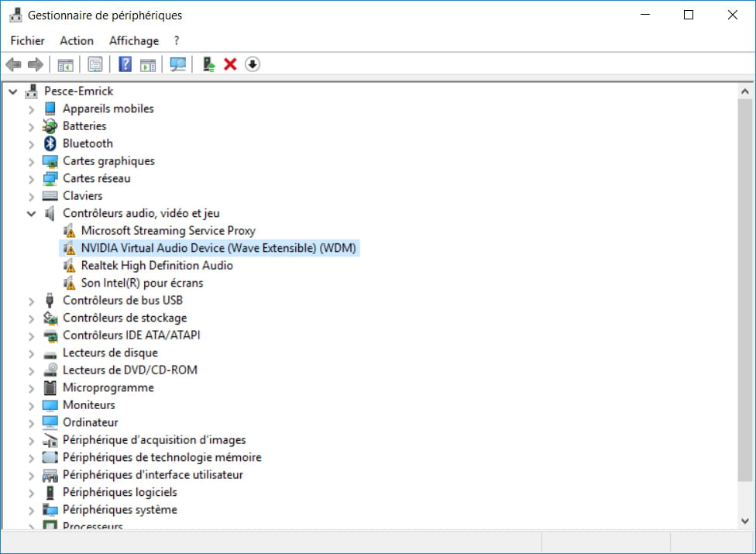
Task: Click the circled down arrow disable icon
Action: 253,64
